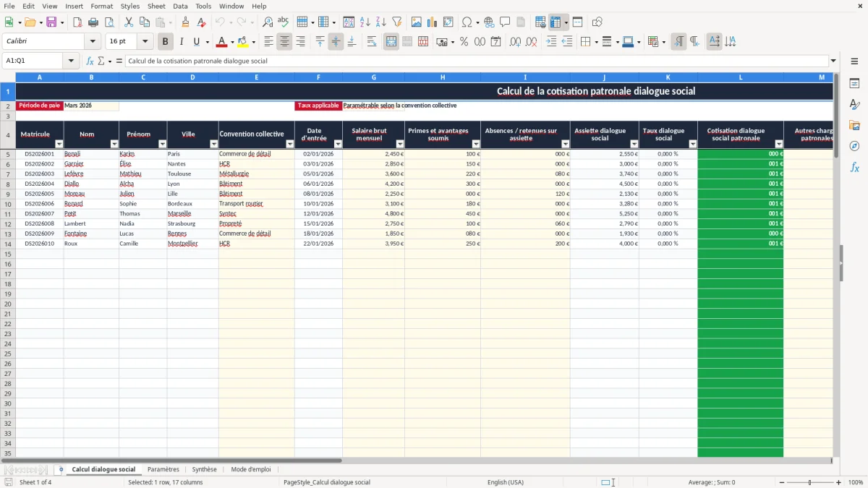868x488 pixels.
Task: Click the Clear Direct Formatting icon
Action: 201,22
